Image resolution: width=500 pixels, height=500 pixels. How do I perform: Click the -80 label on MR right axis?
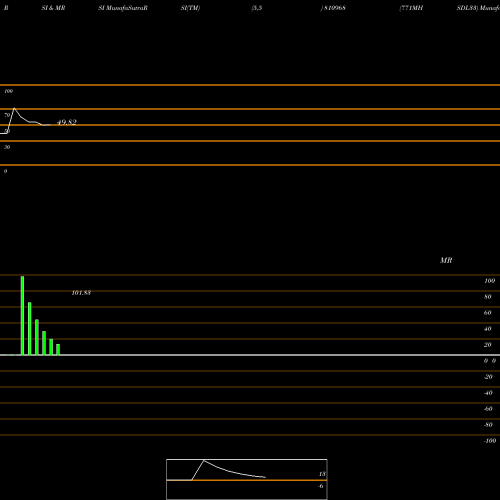pyautogui.click(x=488, y=425)
